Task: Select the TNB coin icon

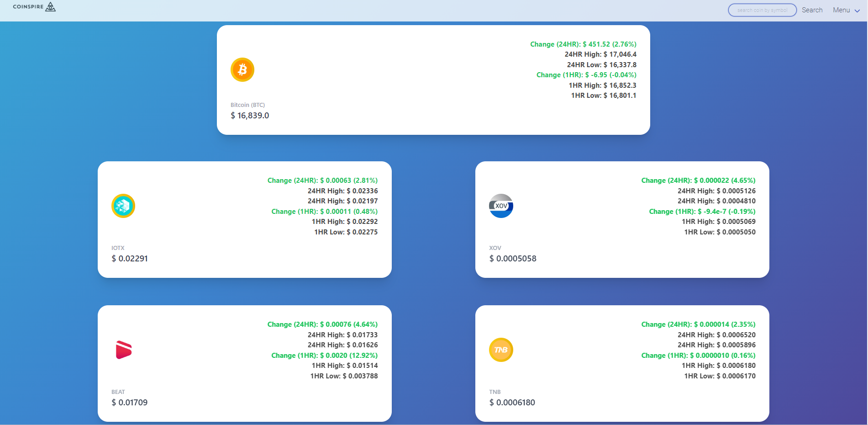Action: coord(501,350)
